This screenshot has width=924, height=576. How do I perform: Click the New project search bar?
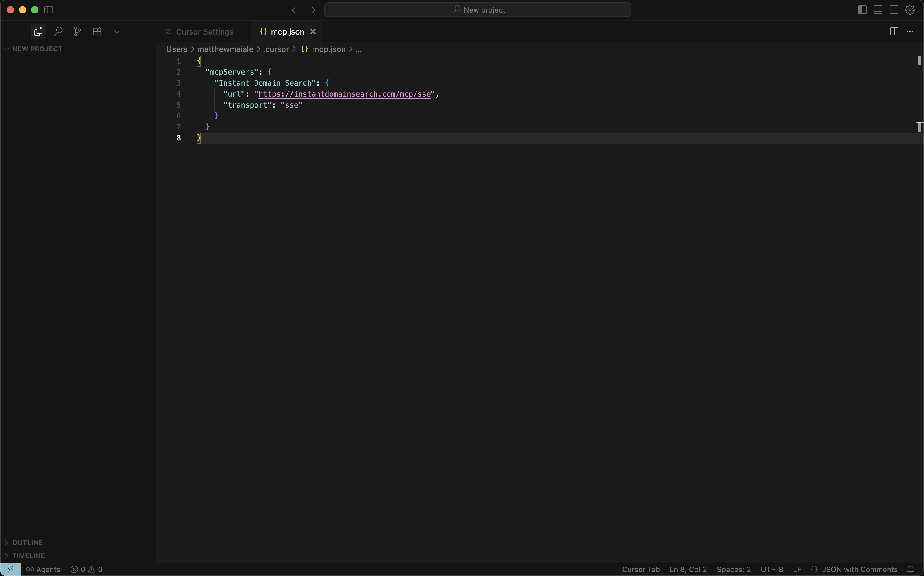478,10
